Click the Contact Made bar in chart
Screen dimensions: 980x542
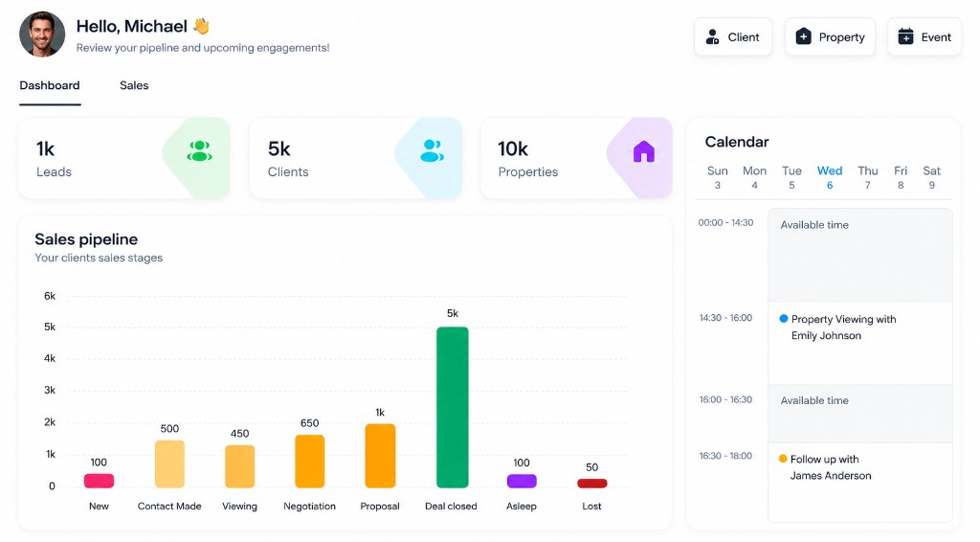(169, 463)
